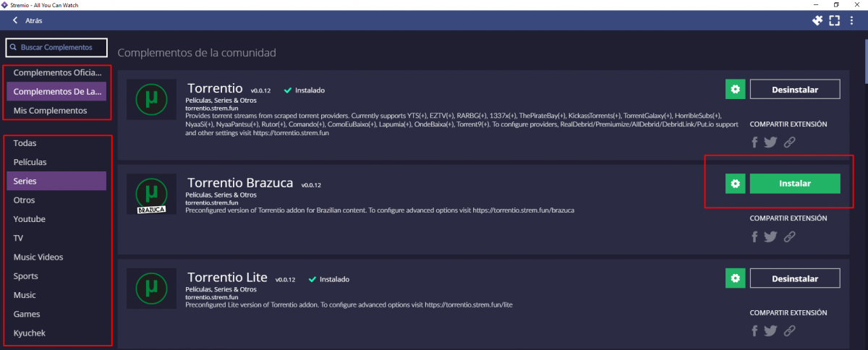Filter addons by Películas
This screenshot has height=350, width=868.
tap(56, 162)
